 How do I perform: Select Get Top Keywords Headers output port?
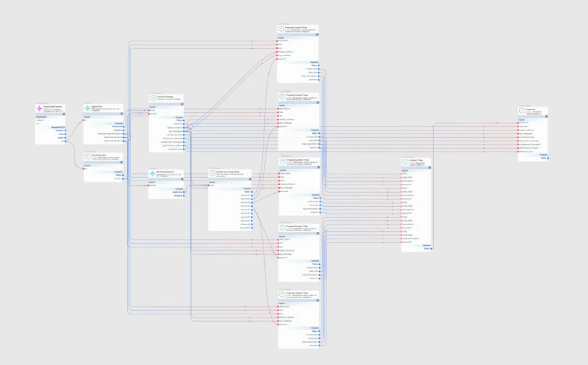(184, 195)
